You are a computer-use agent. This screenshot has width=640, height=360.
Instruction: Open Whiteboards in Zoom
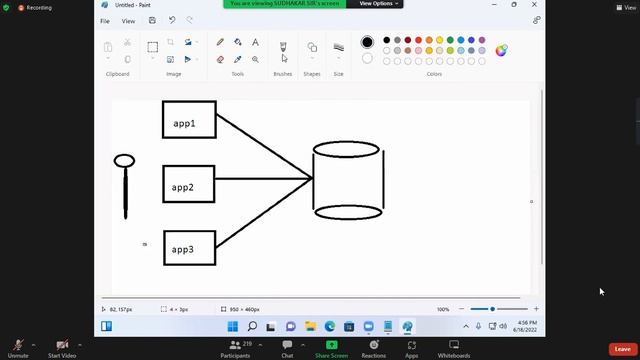coord(454,349)
